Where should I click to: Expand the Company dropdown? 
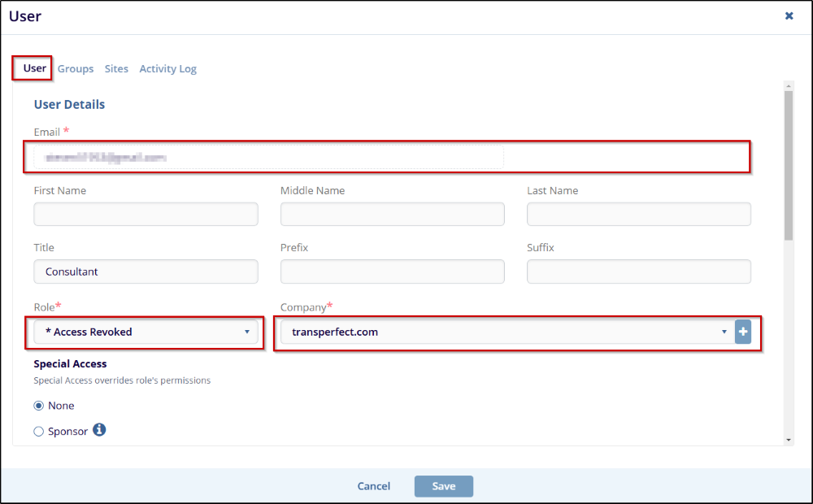point(504,332)
